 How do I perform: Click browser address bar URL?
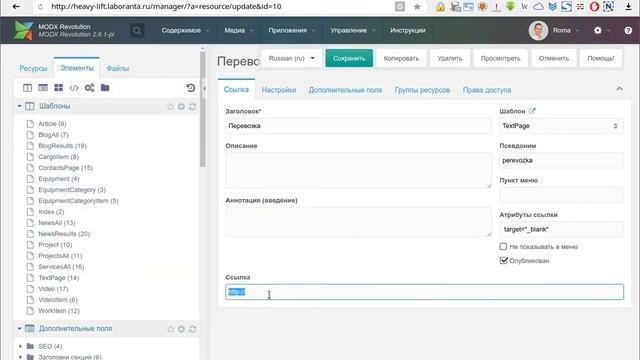pyautogui.click(x=166, y=7)
